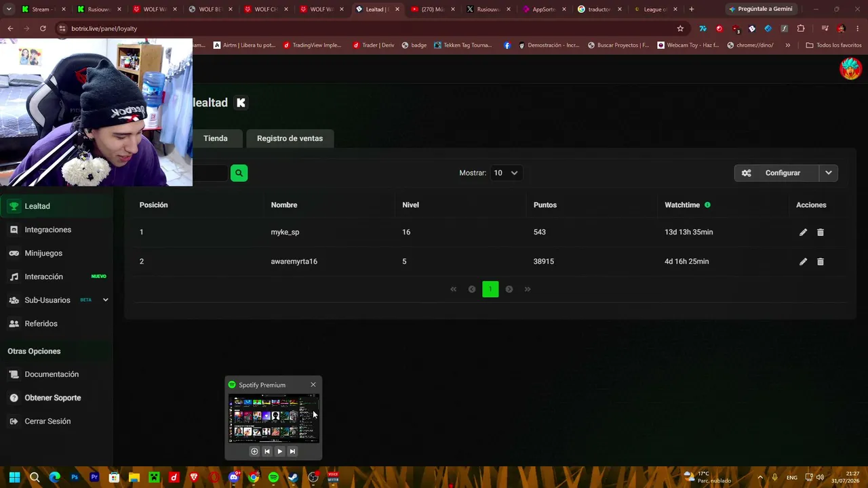This screenshot has height=488, width=868.
Task: Launch Photoshop from the taskbar
Action: (75, 477)
